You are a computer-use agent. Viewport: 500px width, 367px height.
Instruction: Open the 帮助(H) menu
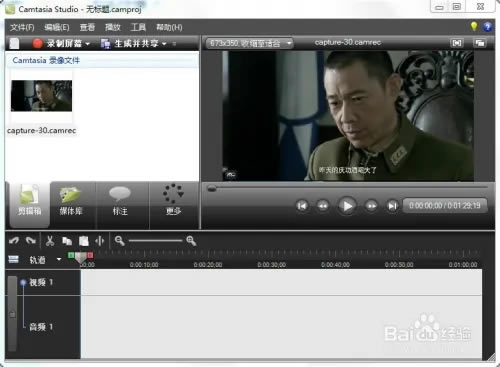pyautogui.click(x=169, y=27)
